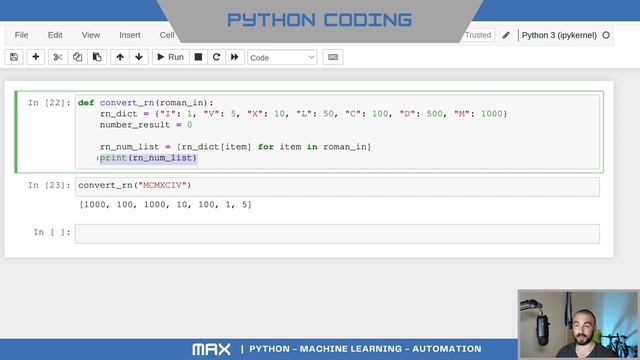The image size is (640, 360).
Task: Click the In [23] prompt label
Action: 49,185
